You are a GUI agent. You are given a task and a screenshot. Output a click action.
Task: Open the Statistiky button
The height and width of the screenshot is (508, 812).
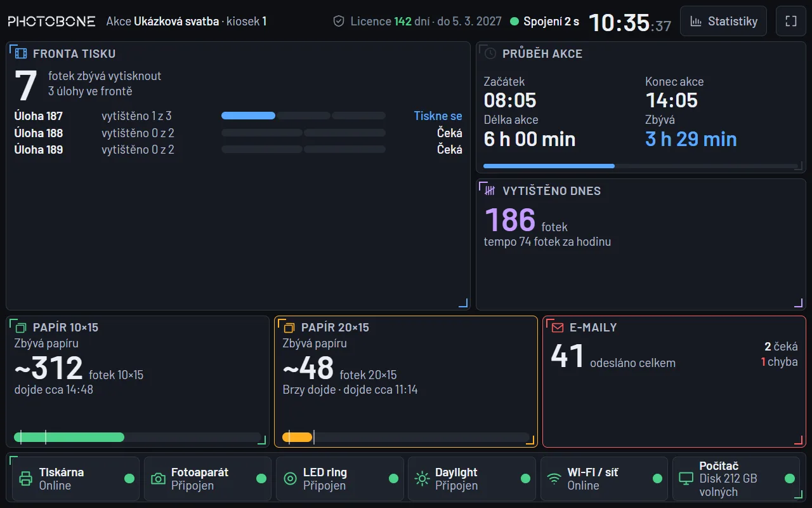tap(723, 21)
